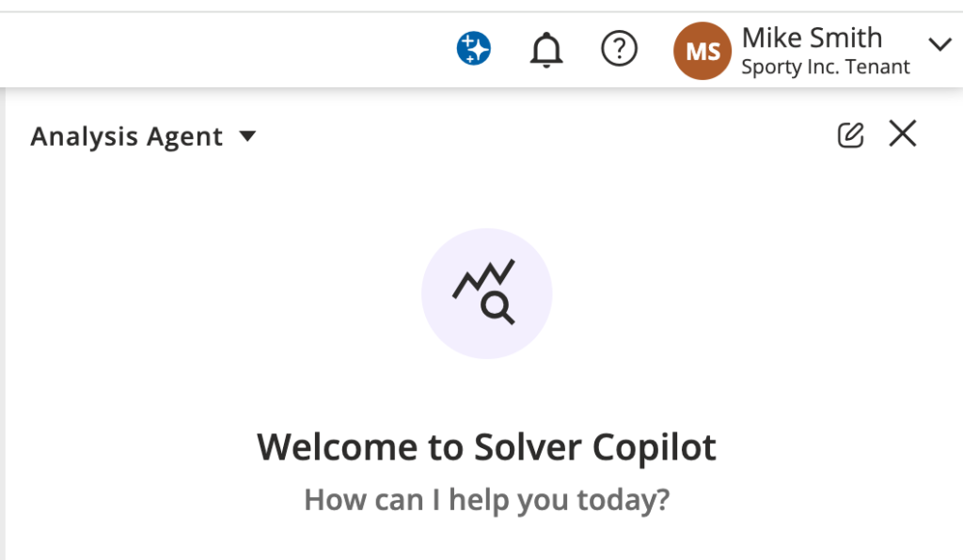Click the Welcome to Solver Copilot heading
The width and height of the screenshot is (963, 560).
486,446
